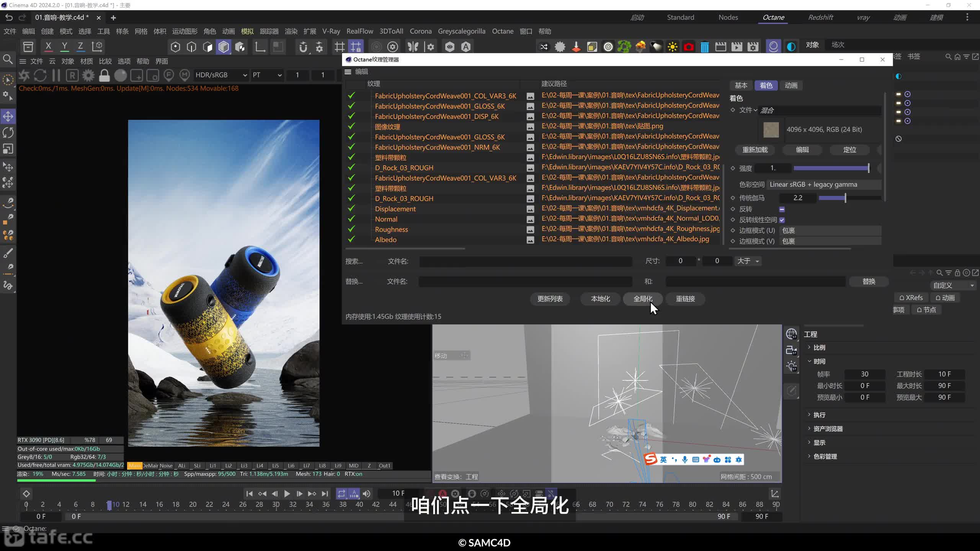Open the 编辑 menu in texture manager
Screen dimensions: 980x551
coord(361,72)
